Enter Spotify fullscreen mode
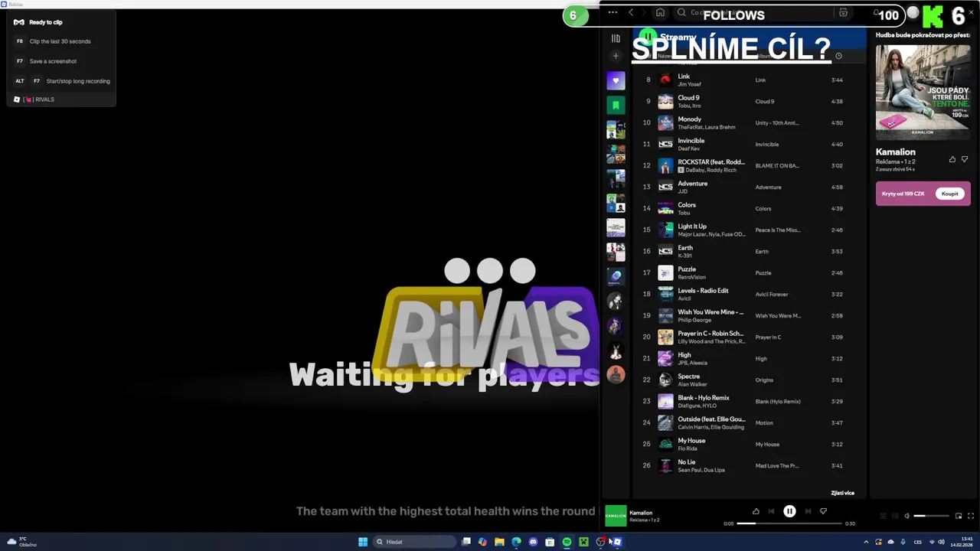This screenshot has width=980, height=551. tap(971, 516)
